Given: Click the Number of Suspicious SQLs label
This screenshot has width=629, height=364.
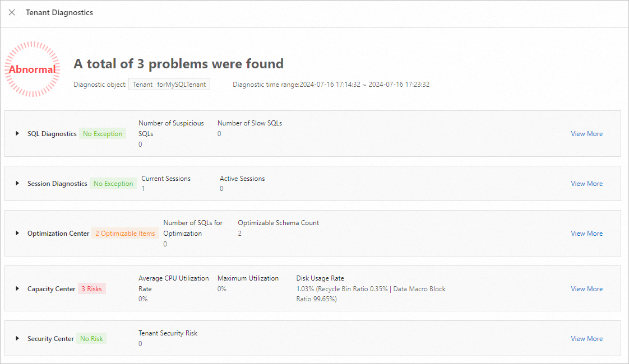Looking at the screenshot, I should tap(172, 128).
